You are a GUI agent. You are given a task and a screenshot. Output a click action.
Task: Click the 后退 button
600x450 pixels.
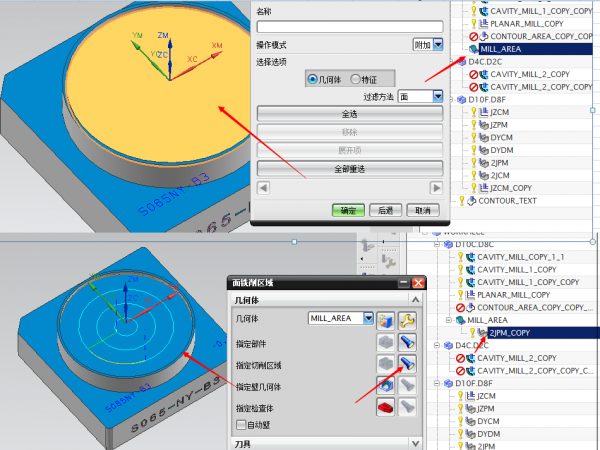pyautogui.click(x=385, y=210)
